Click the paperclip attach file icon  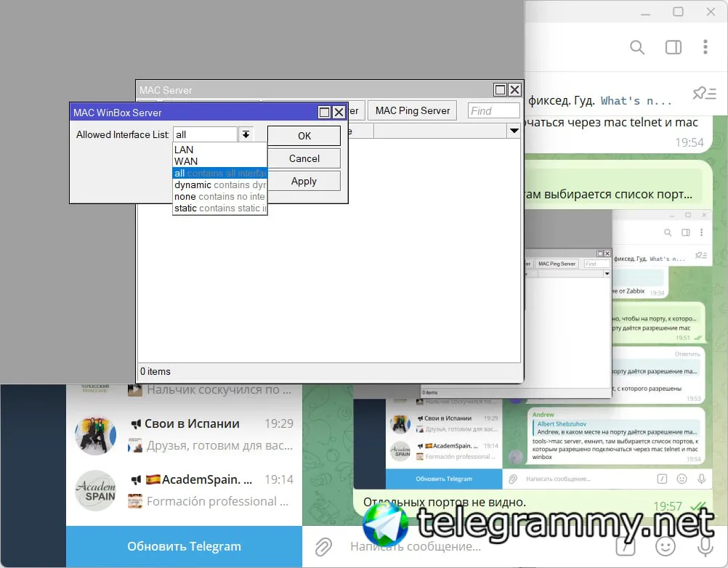[x=323, y=547]
